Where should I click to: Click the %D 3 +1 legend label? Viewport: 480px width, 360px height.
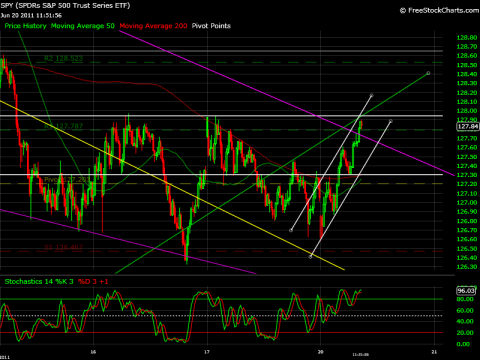[93, 282]
